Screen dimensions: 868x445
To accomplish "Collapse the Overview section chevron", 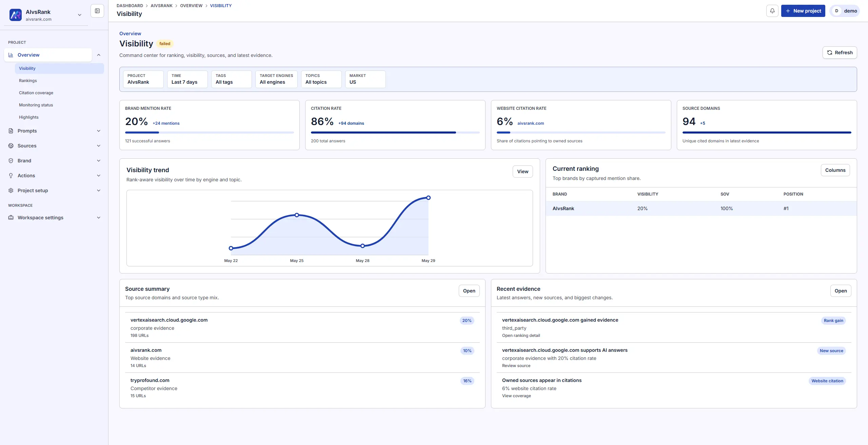I will (99, 55).
